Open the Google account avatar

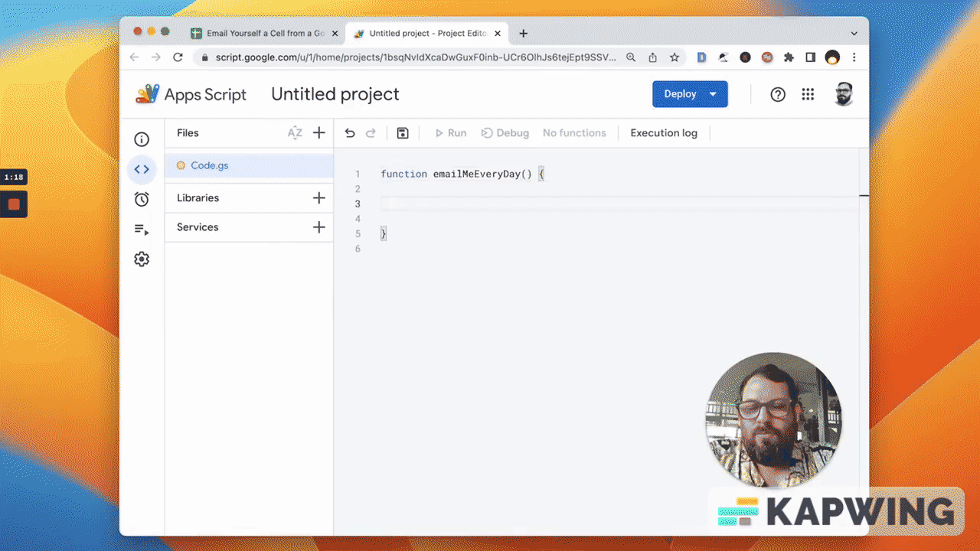(844, 94)
